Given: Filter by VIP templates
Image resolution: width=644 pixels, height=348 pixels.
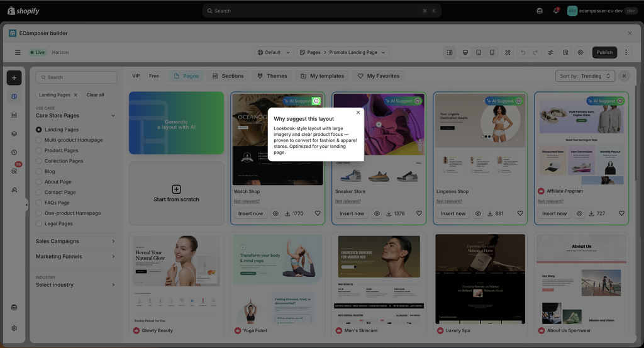Looking at the screenshot, I should coord(136,76).
